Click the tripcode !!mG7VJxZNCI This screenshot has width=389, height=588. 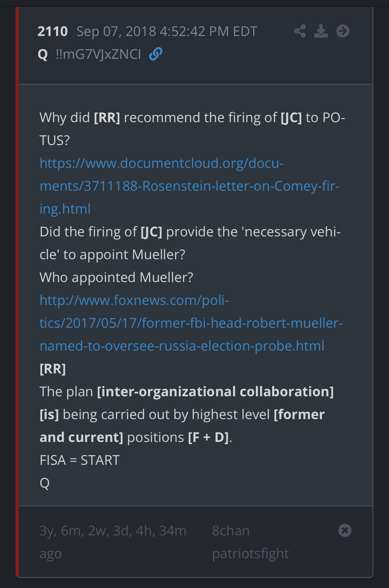pyautogui.click(x=98, y=54)
